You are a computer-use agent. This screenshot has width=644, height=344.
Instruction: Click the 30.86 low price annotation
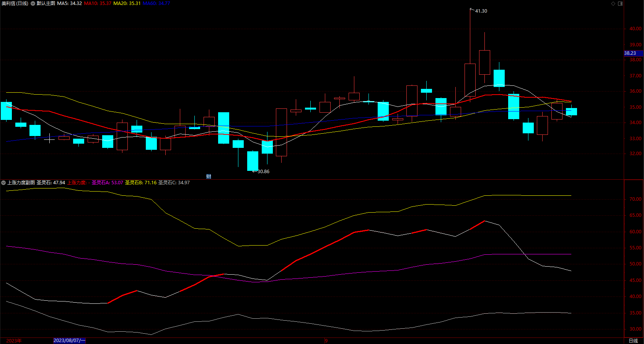263,172
